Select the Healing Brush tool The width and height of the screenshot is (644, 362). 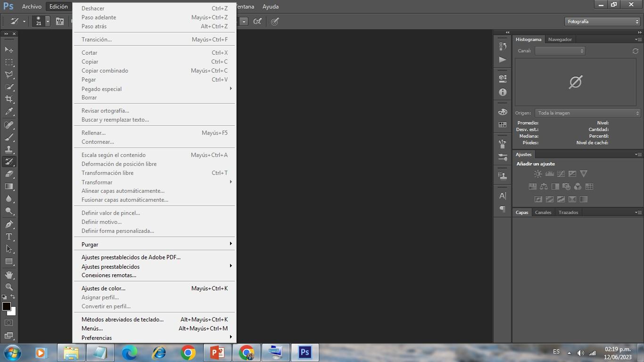point(9,125)
